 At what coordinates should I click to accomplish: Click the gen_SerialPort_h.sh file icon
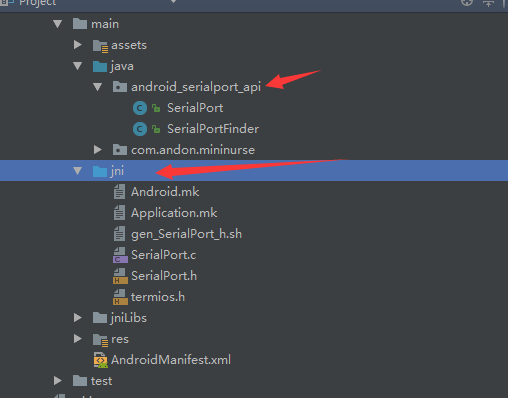coord(119,234)
